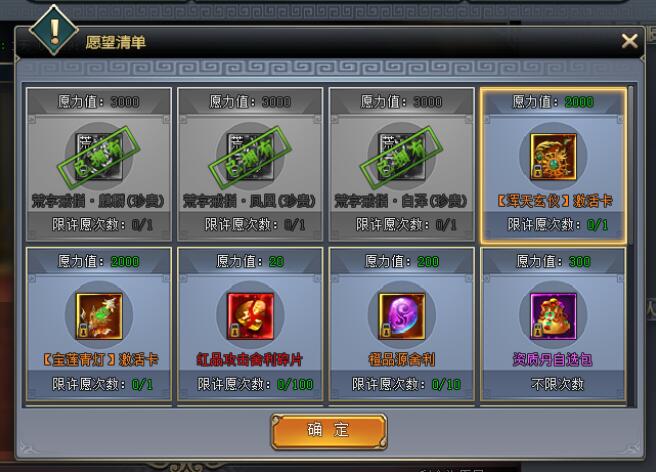Click the 【浑天玄仪】激活卡 name label

tap(554, 201)
